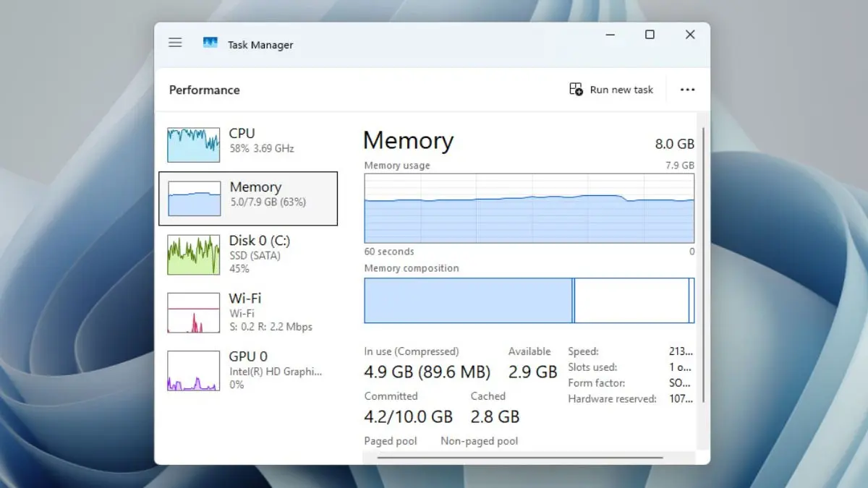
Task: Click the vertical scrollbar of Memory panel
Action: [703, 264]
